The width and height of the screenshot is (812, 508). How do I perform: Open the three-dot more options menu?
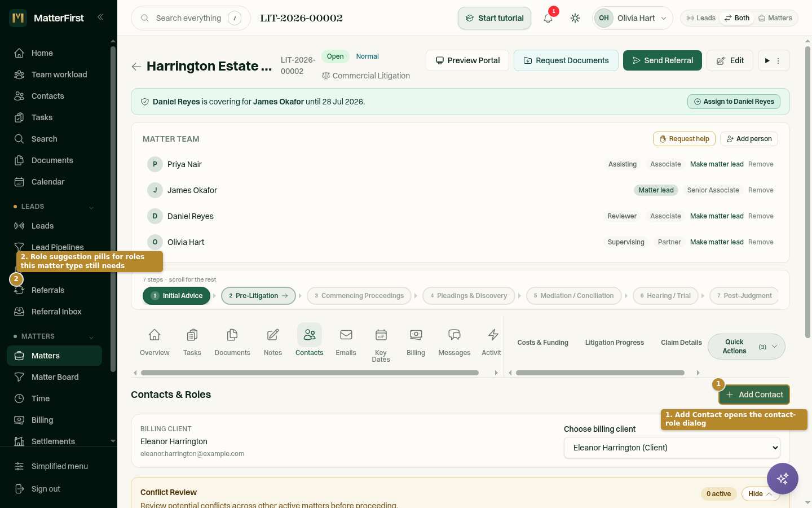click(778, 60)
